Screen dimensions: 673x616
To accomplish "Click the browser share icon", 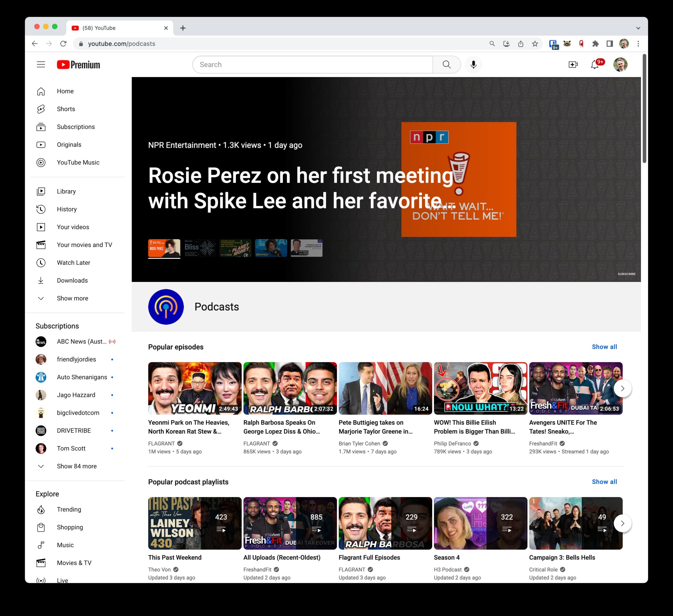I will click(521, 44).
